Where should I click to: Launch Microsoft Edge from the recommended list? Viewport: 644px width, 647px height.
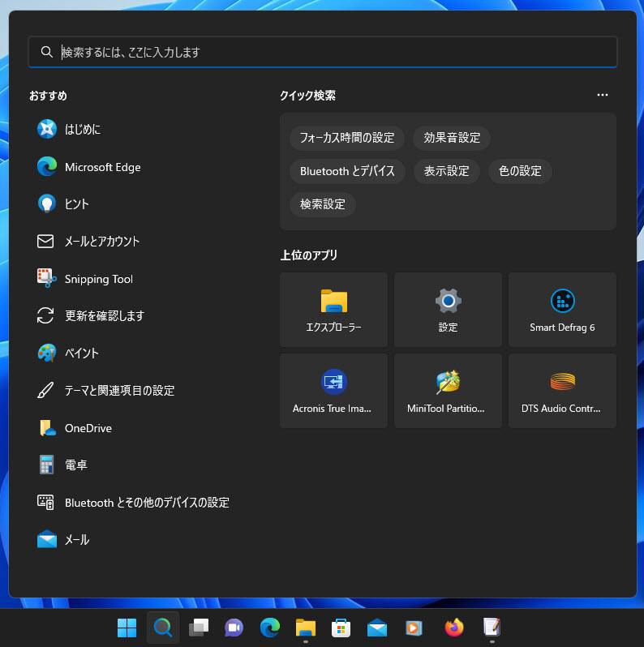coord(102,167)
